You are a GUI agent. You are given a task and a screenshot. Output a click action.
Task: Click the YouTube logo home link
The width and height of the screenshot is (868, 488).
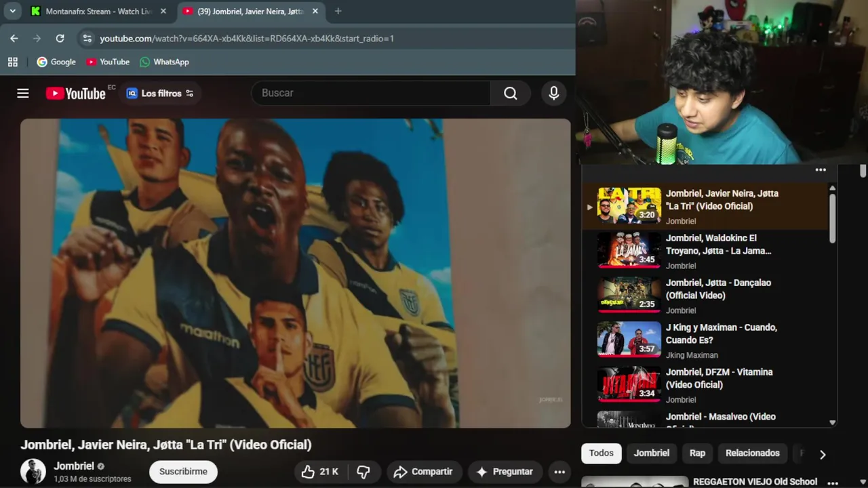[76, 94]
